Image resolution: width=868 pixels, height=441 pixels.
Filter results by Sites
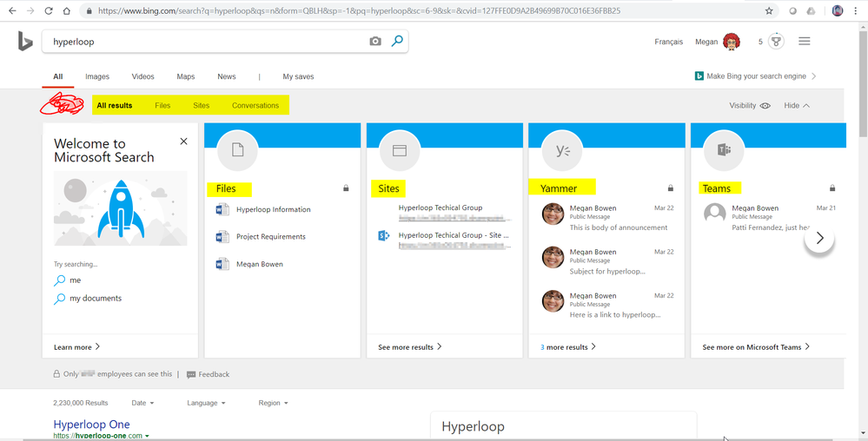(x=202, y=106)
